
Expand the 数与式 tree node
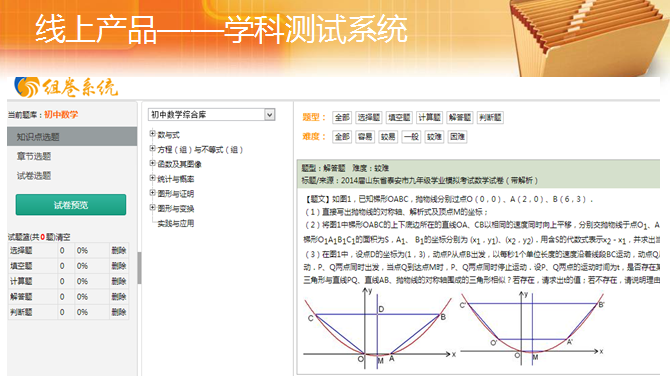(152, 134)
